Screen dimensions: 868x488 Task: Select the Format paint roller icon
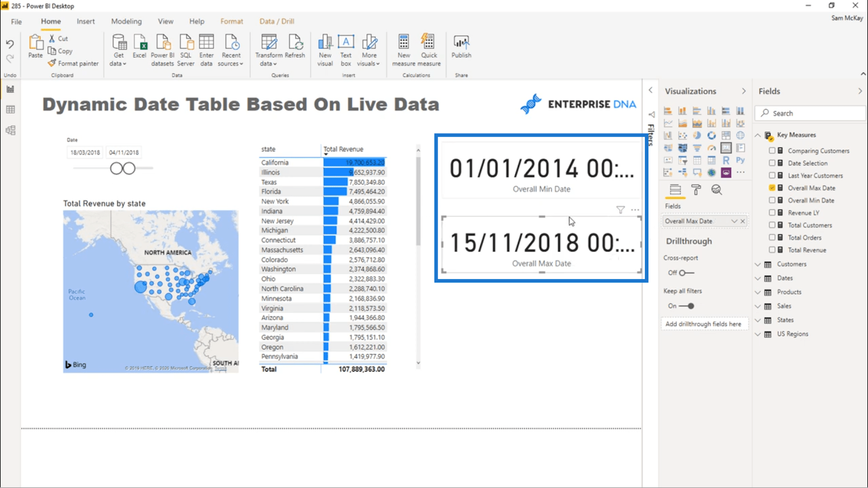pyautogui.click(x=696, y=190)
